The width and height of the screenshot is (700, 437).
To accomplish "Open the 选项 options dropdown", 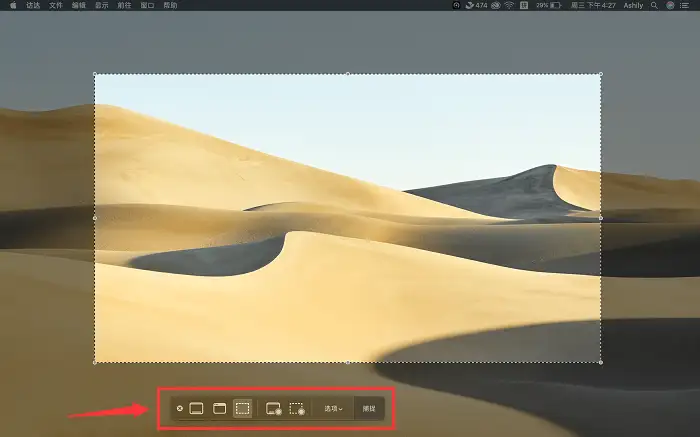I will tap(333, 408).
